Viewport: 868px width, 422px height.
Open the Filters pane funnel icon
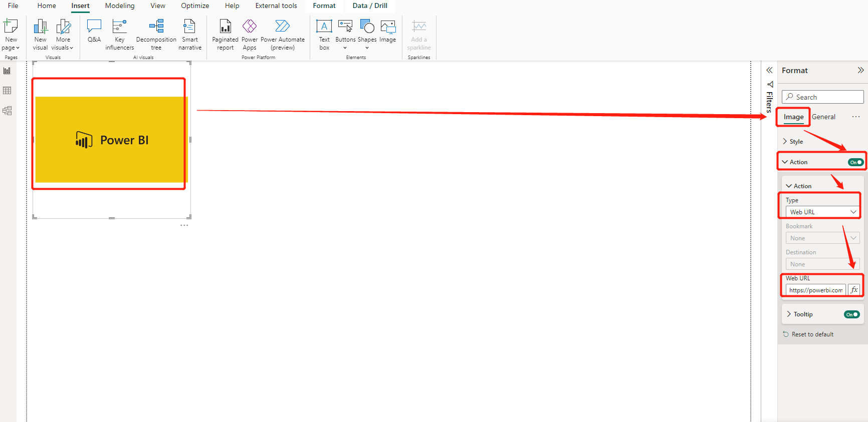770,84
